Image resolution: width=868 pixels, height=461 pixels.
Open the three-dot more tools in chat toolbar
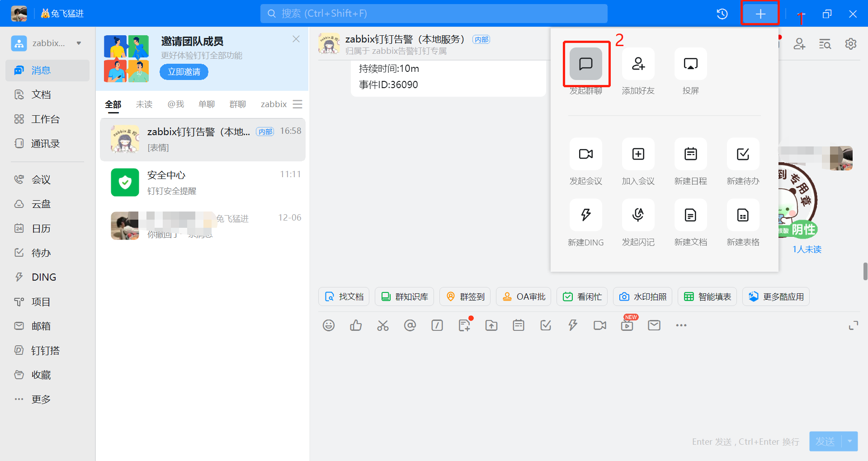(681, 325)
